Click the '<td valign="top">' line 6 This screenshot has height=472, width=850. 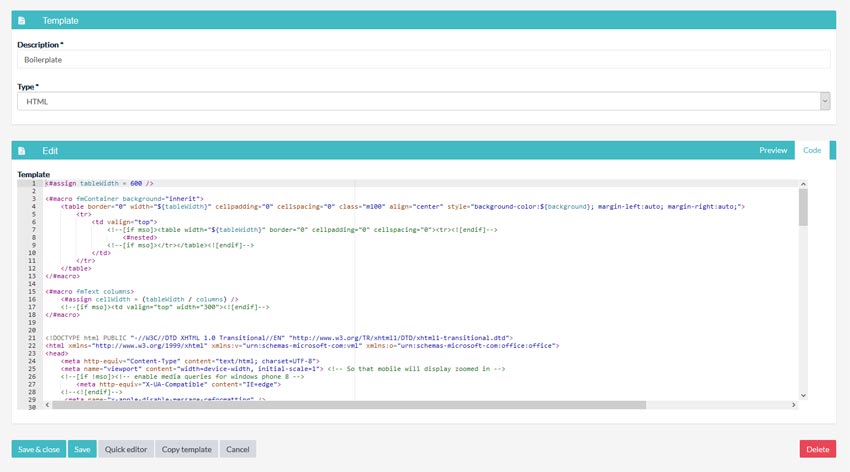pos(124,222)
